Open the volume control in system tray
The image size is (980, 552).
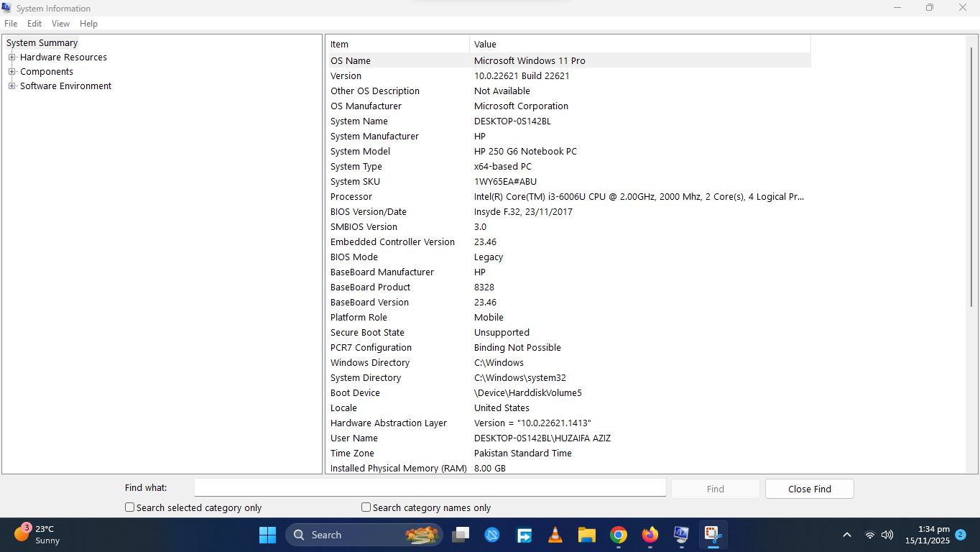[887, 535]
